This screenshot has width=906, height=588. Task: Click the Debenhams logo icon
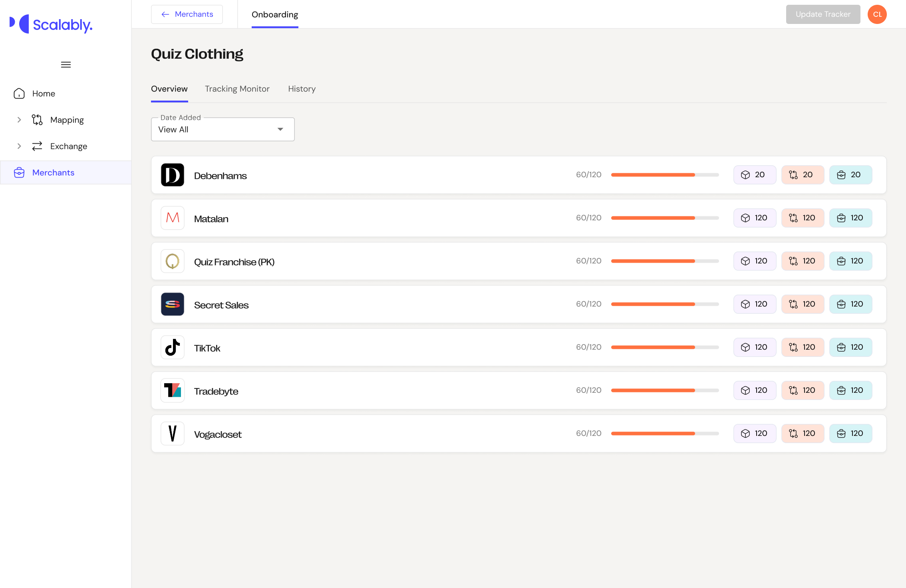173,175
